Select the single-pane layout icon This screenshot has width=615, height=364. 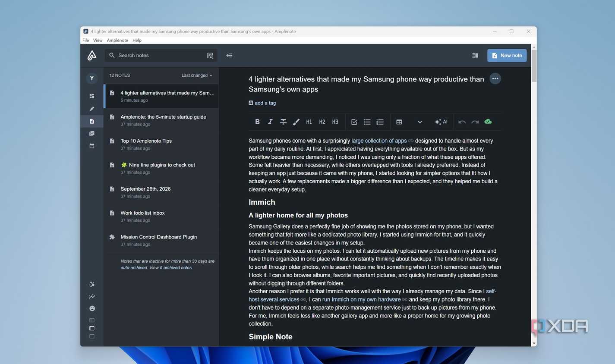(x=91, y=336)
